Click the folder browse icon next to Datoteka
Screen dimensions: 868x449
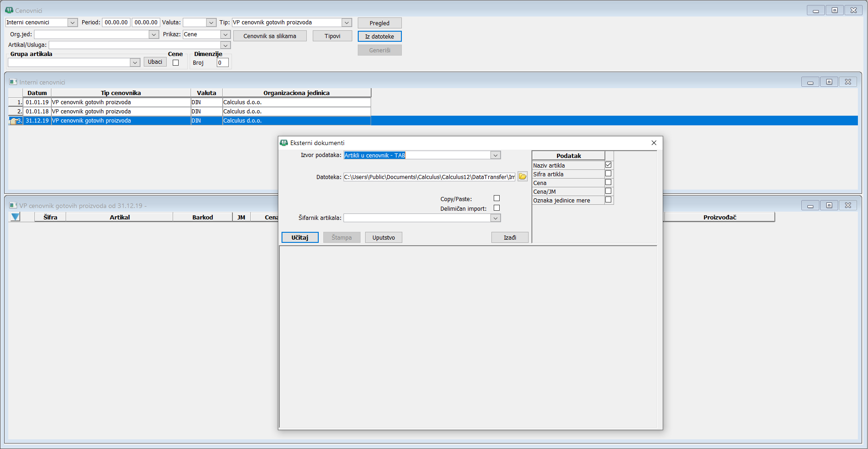pyautogui.click(x=522, y=177)
